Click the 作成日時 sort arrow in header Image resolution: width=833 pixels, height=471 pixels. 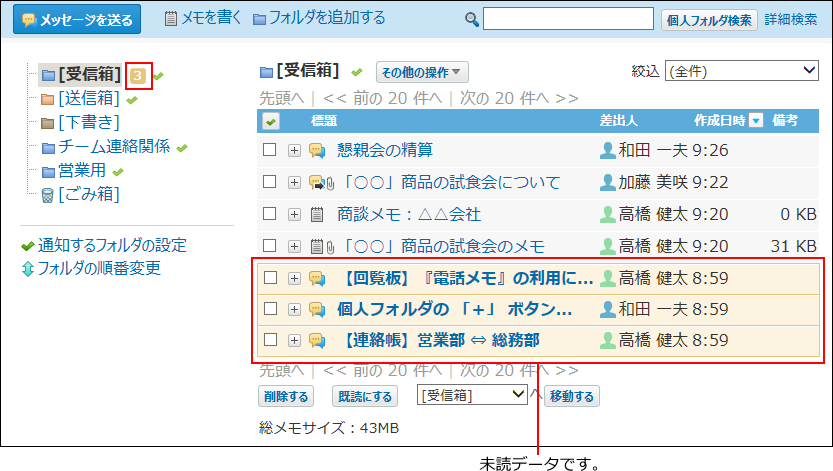756,121
